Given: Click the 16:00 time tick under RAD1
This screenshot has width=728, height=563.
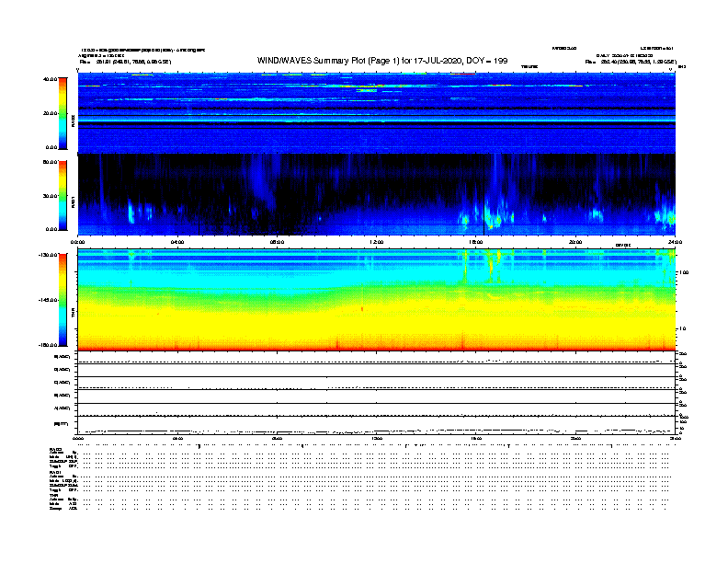Looking at the screenshot, I should tap(476, 242).
